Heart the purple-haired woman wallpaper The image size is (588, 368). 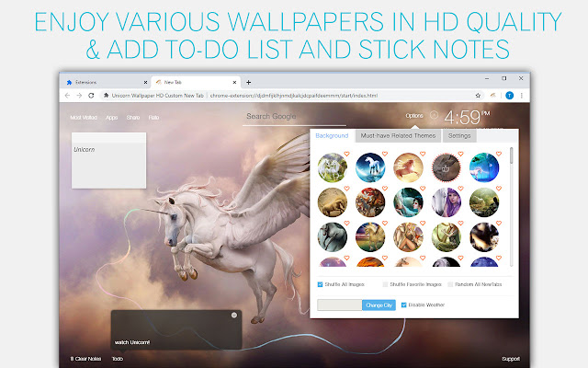pos(460,189)
